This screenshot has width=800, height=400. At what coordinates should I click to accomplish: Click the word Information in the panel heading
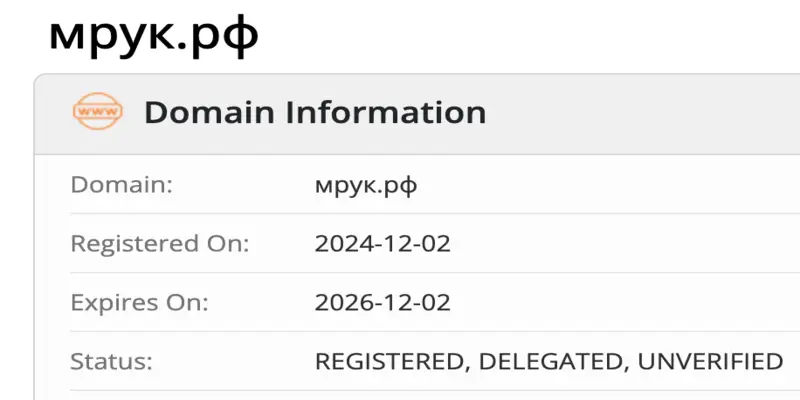385,112
